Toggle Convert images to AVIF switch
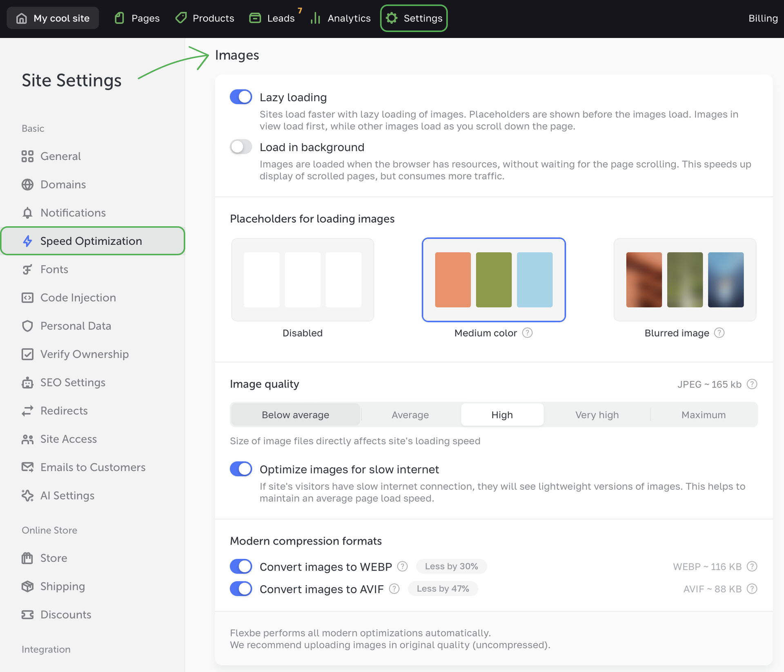 (241, 589)
